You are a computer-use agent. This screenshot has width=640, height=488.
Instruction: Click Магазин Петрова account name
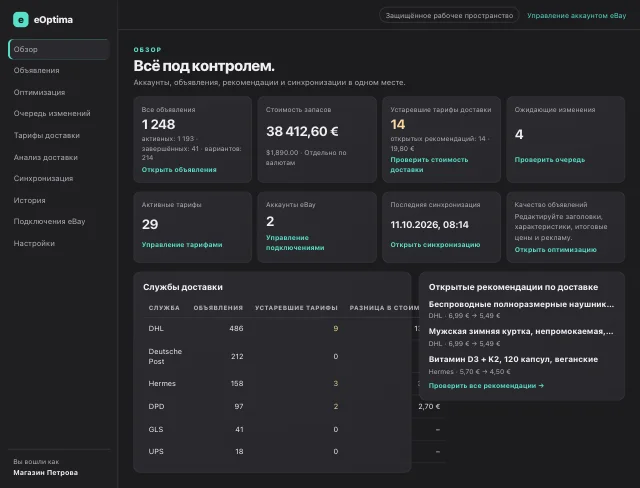tap(45, 472)
